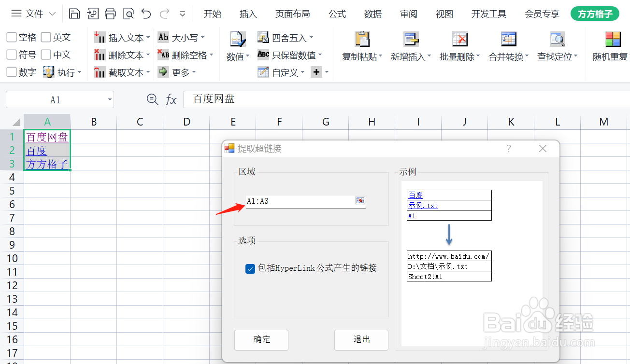Click the Delete Spaces (删除空格) icon
The width and height of the screenshot is (630, 364).
[x=163, y=55]
